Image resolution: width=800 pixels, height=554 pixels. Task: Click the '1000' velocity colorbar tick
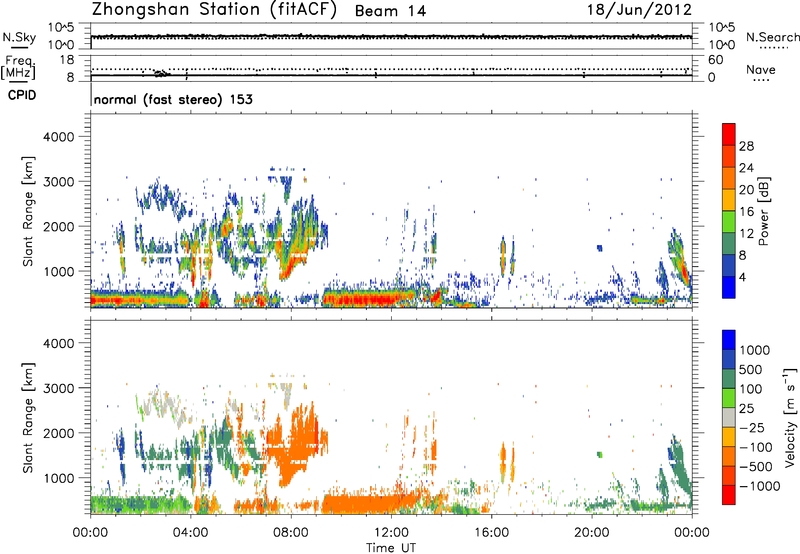755,350
